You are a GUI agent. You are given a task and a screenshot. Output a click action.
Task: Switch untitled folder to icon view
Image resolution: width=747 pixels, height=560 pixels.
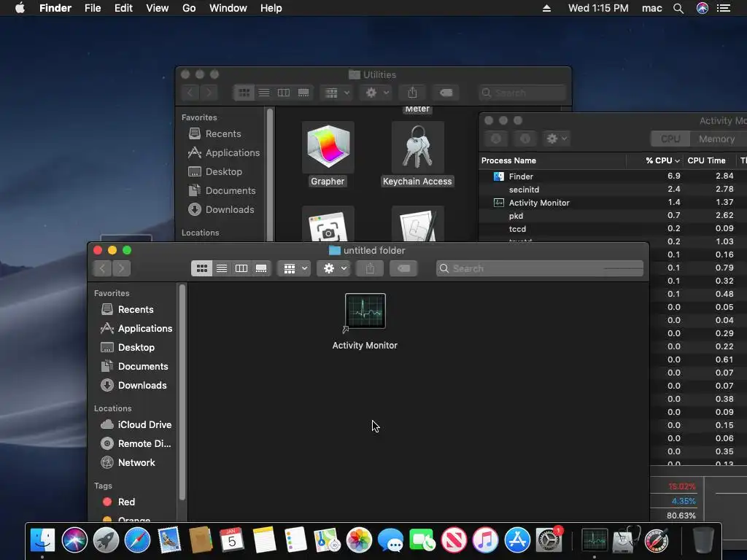click(202, 268)
